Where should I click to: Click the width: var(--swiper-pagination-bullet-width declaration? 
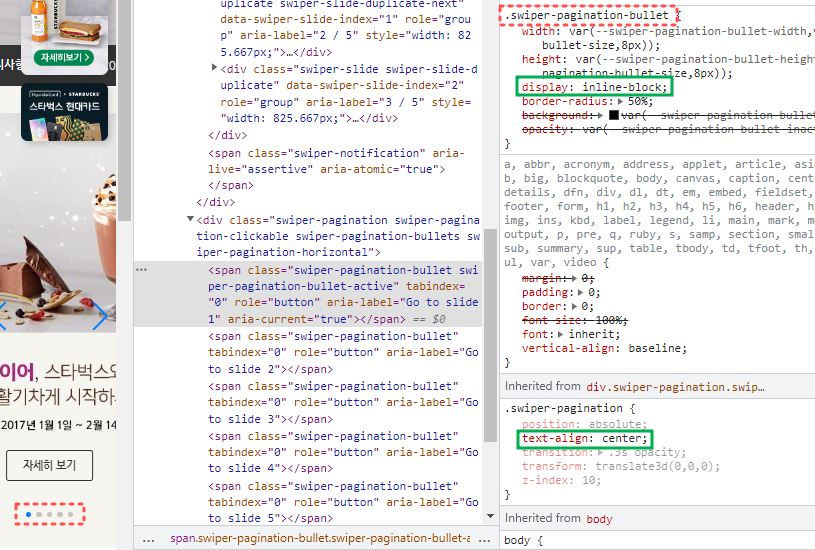pos(668,38)
